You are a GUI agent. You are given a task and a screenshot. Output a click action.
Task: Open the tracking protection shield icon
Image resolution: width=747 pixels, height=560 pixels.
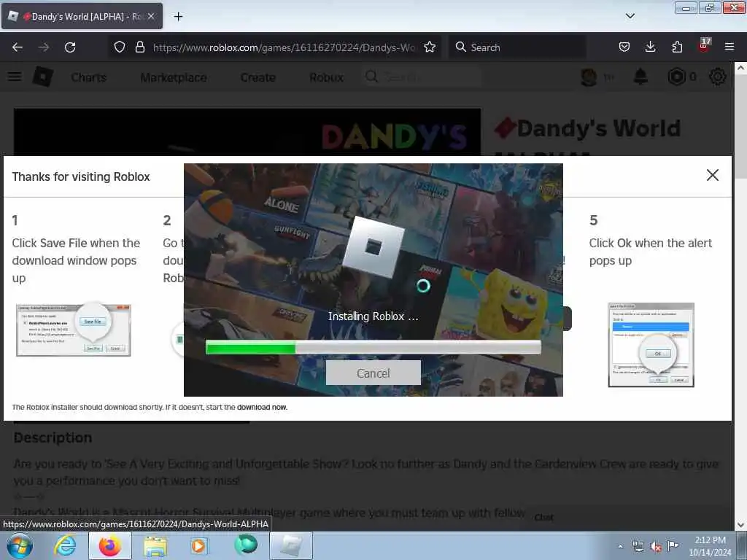(x=120, y=47)
